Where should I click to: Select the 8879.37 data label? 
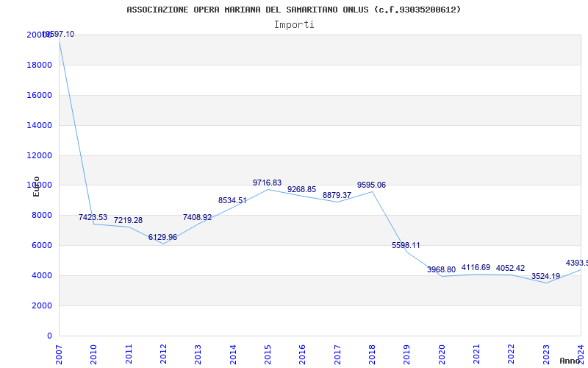click(337, 195)
